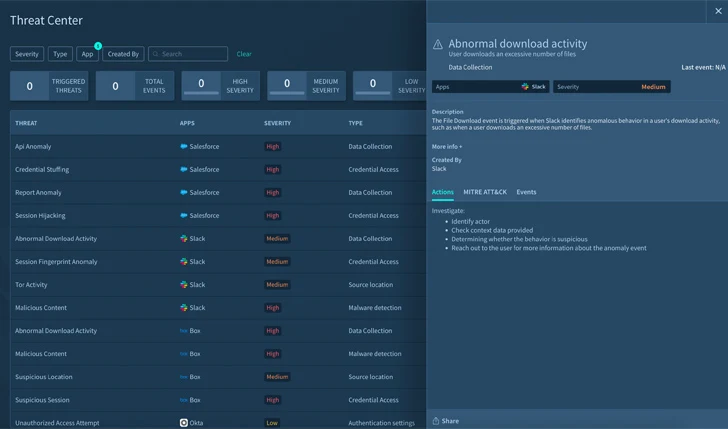The width and height of the screenshot is (728, 429).
Task: Click the warning triangle icon beside panel title
Action: coord(437,44)
